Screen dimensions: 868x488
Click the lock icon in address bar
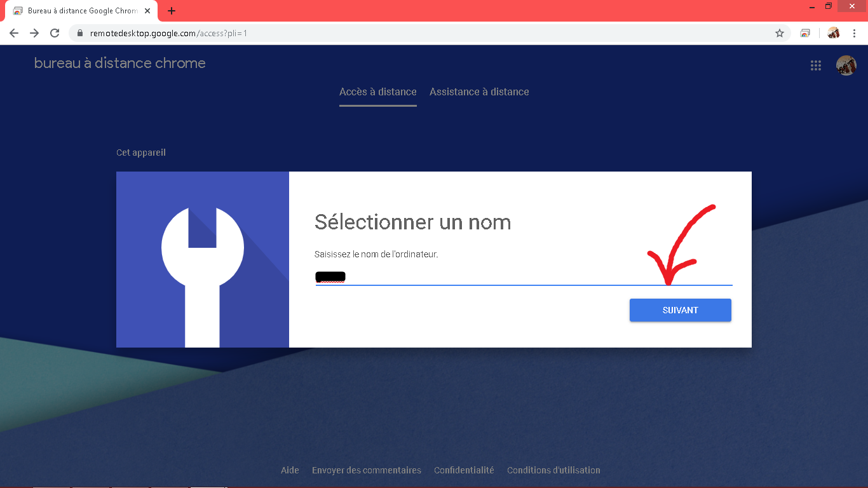(80, 33)
